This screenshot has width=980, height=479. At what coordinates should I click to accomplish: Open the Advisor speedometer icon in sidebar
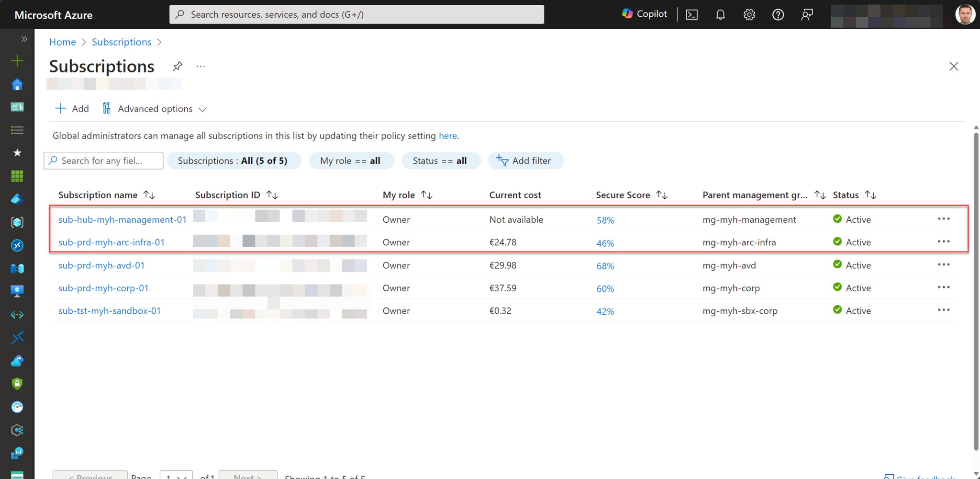click(17, 407)
